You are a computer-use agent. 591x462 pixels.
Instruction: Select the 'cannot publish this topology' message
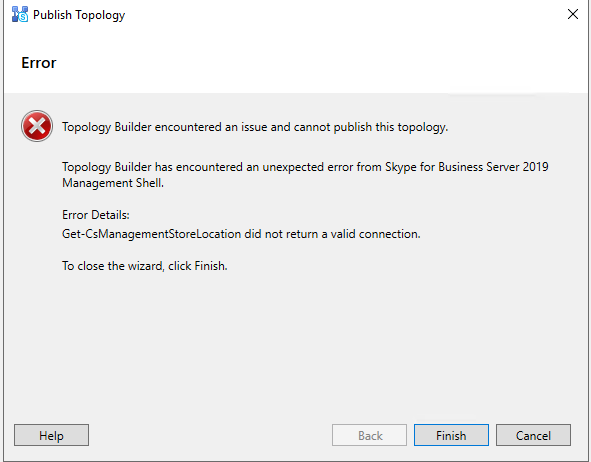[255, 127]
